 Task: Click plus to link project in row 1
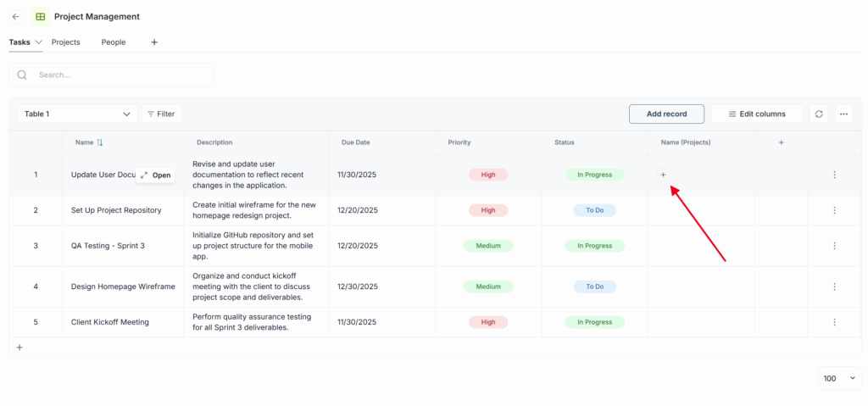point(663,175)
